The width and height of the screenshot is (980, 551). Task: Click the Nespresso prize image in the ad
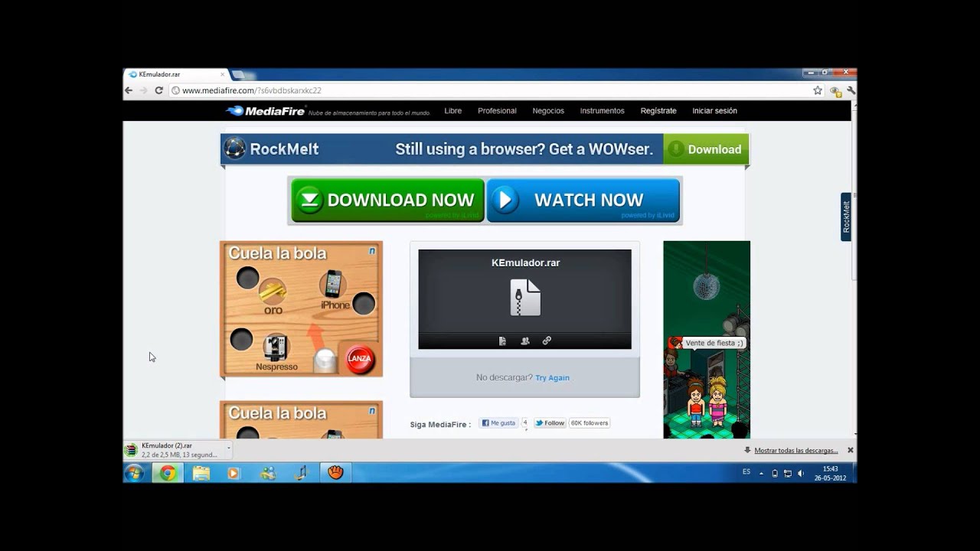pyautogui.click(x=276, y=347)
